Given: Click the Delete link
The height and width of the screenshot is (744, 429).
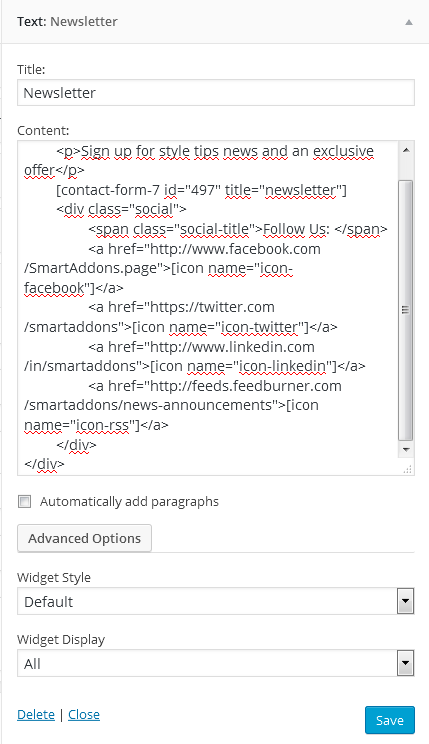Looking at the screenshot, I should click(36, 715).
